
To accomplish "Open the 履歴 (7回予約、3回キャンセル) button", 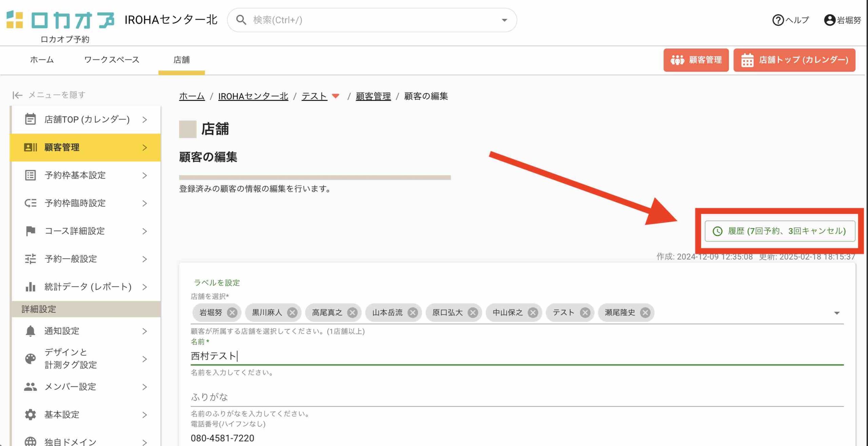I will click(x=780, y=231).
